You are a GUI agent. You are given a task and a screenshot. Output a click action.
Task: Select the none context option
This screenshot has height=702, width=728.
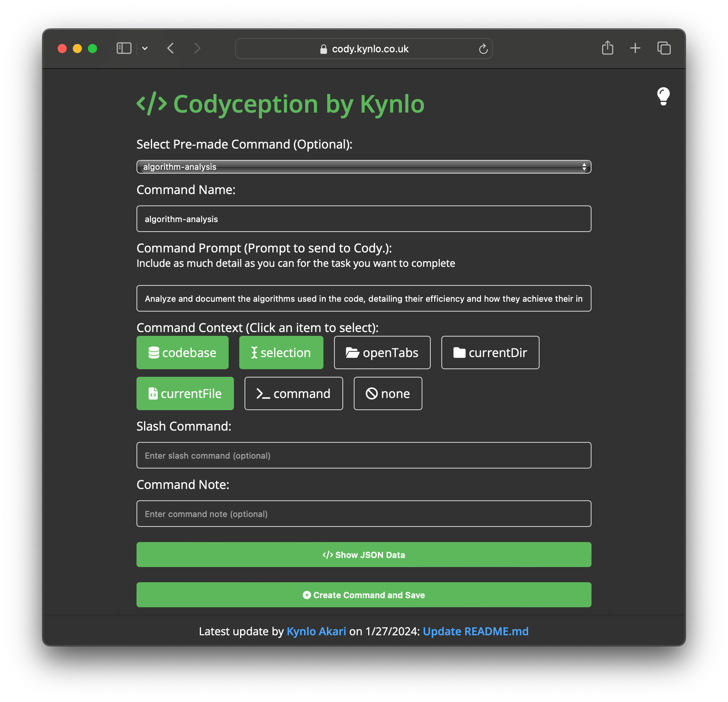click(x=388, y=393)
